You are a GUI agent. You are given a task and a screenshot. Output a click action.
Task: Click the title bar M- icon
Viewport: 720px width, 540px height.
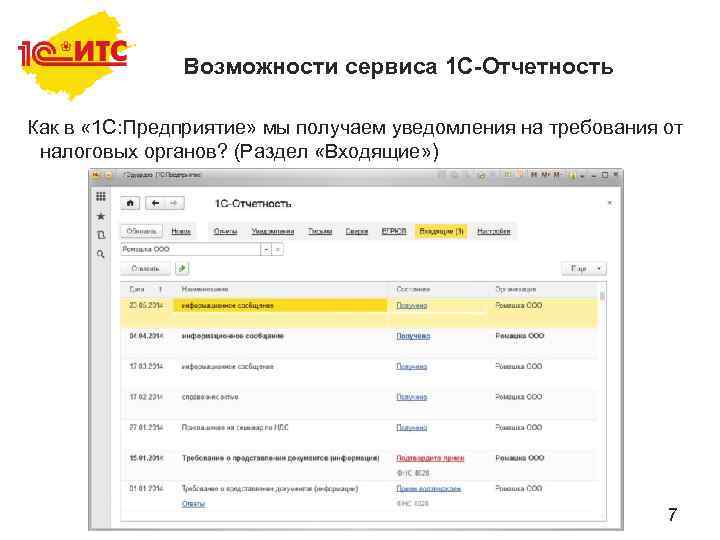click(557, 175)
